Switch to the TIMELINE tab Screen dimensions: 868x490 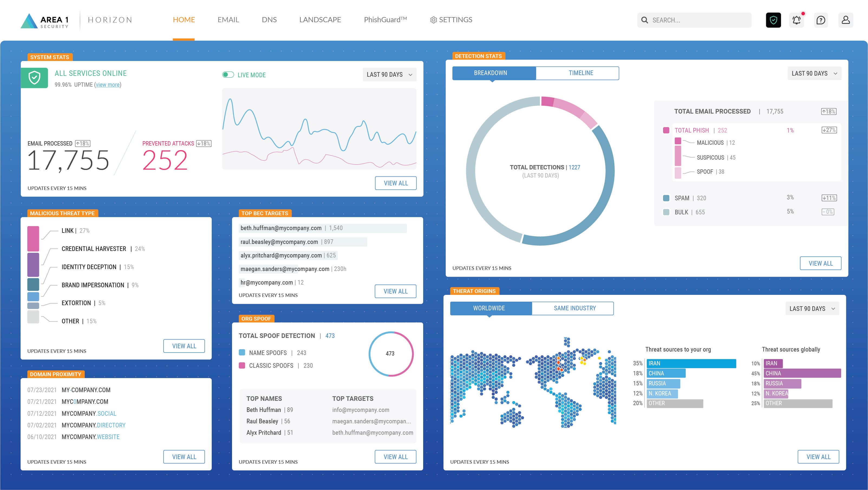[x=580, y=73]
